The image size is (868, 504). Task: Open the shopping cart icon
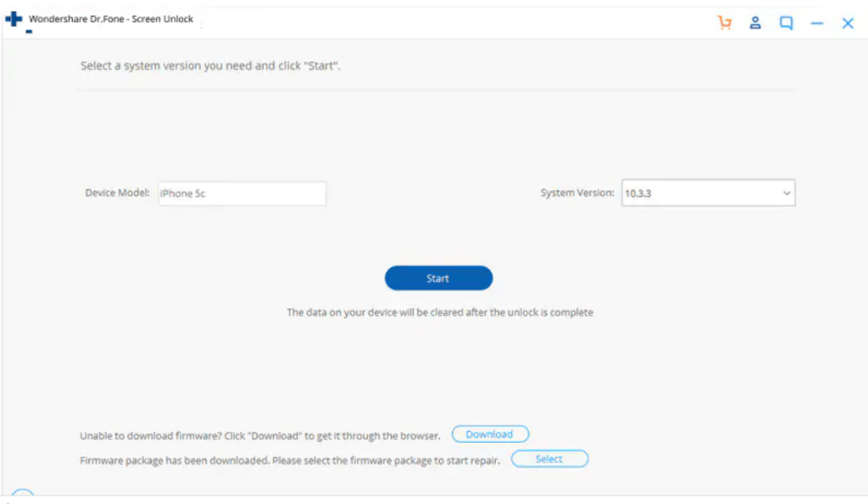pos(724,23)
